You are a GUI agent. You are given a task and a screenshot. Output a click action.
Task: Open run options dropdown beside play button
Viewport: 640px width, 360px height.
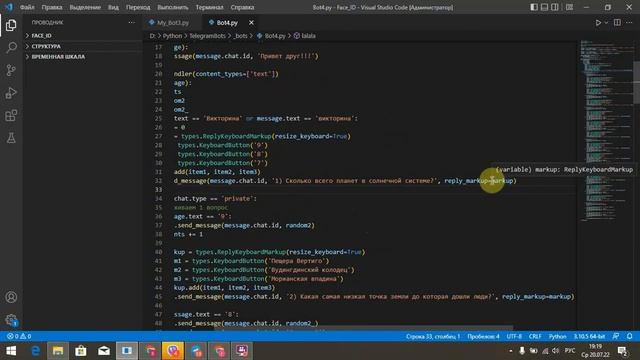click(606, 23)
